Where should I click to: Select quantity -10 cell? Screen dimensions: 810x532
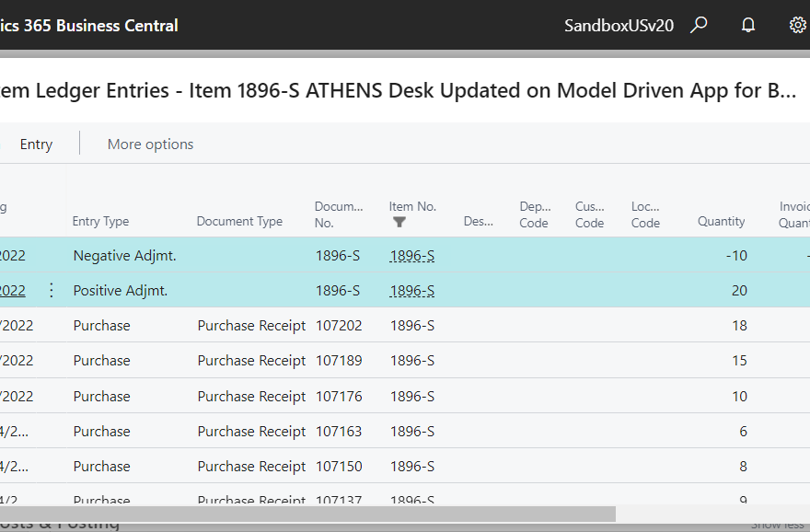point(736,256)
